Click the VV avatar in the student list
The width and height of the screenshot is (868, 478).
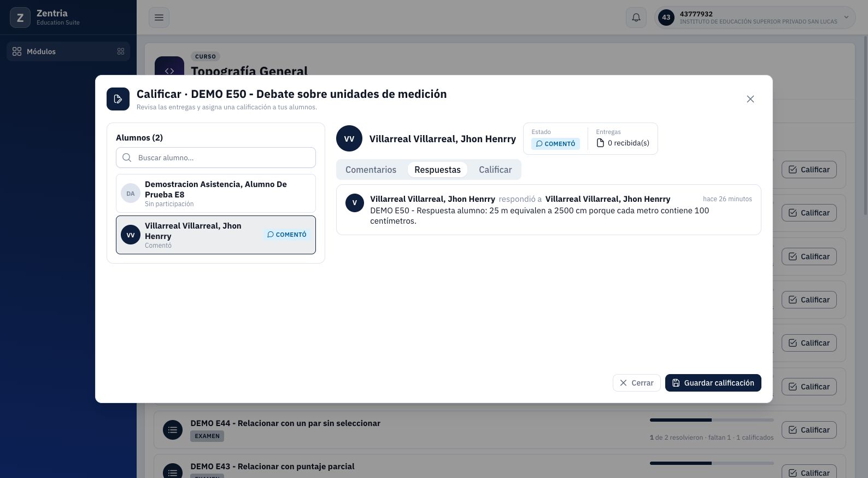tap(131, 235)
